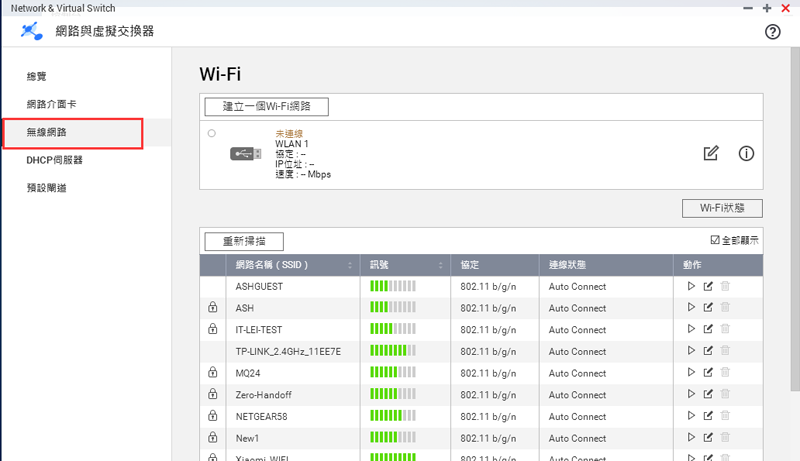Open the 總覽 sidebar item
Screen dimensions: 800x461
(37, 76)
